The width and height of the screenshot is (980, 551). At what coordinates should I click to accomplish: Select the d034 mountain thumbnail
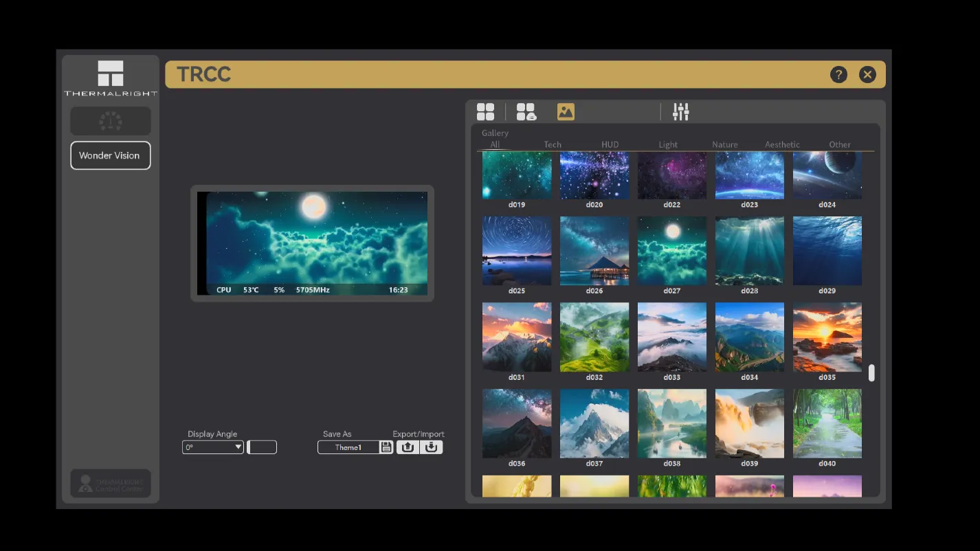click(750, 337)
